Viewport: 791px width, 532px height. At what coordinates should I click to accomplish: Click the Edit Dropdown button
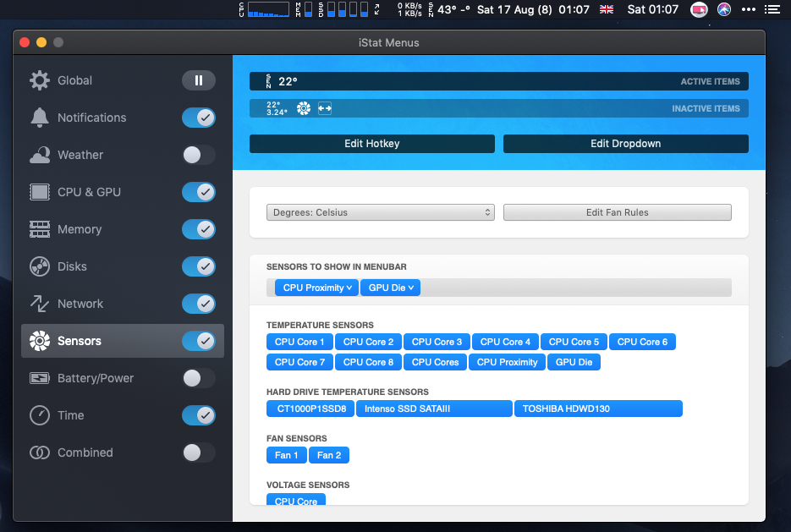click(625, 144)
